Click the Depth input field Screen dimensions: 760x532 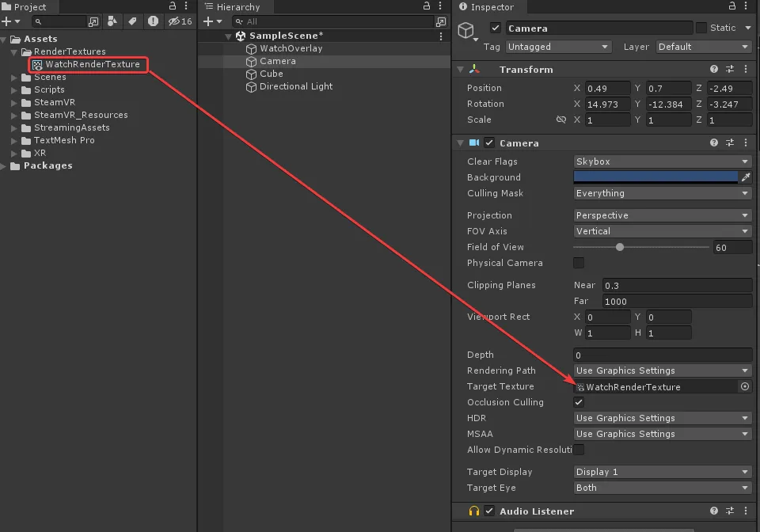pos(663,355)
